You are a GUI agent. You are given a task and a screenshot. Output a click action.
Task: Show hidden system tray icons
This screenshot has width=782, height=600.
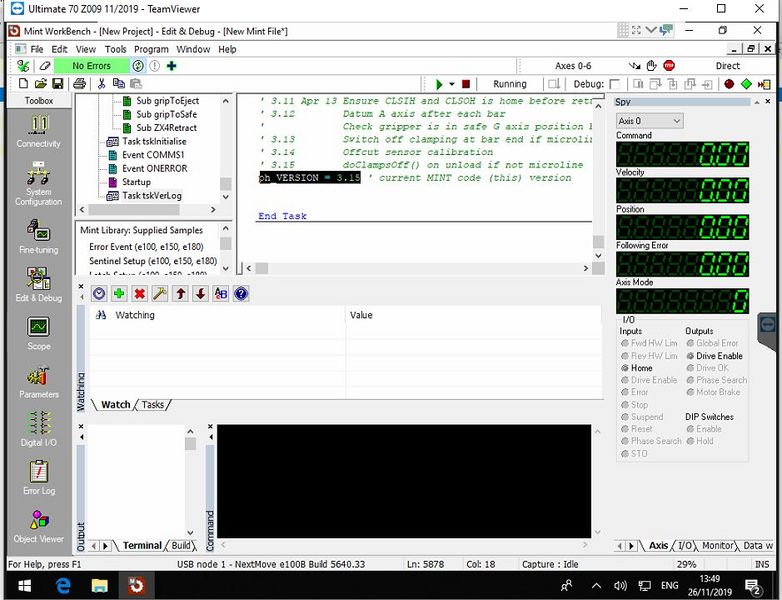pos(596,586)
